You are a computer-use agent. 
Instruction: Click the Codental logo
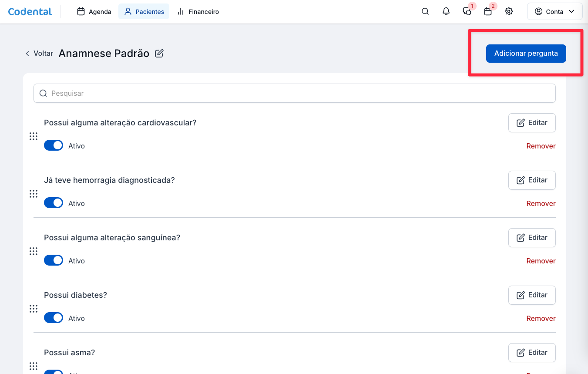point(30,12)
